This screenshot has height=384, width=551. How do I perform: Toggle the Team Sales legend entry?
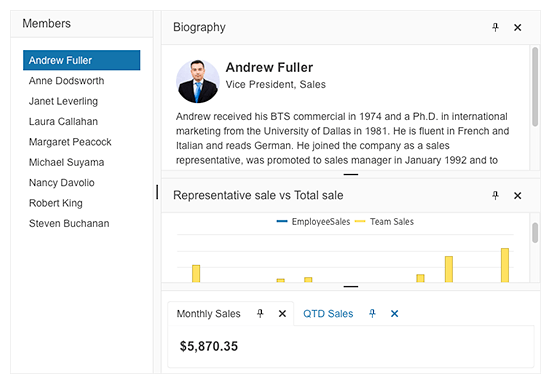(x=384, y=222)
